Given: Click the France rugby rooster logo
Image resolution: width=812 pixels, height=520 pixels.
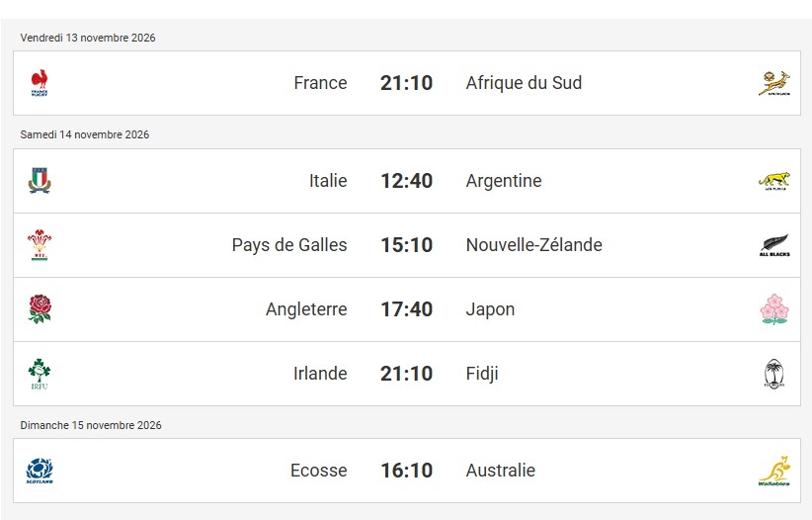Looking at the screenshot, I should (40, 83).
